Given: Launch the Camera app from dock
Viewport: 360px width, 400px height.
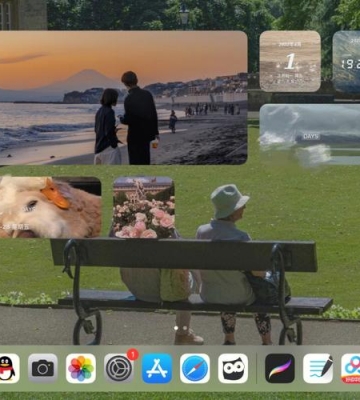Looking at the screenshot, I should (x=43, y=368).
